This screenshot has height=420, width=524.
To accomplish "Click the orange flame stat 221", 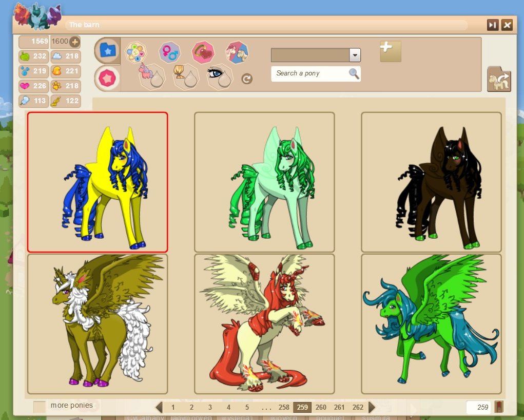I will tap(66, 71).
